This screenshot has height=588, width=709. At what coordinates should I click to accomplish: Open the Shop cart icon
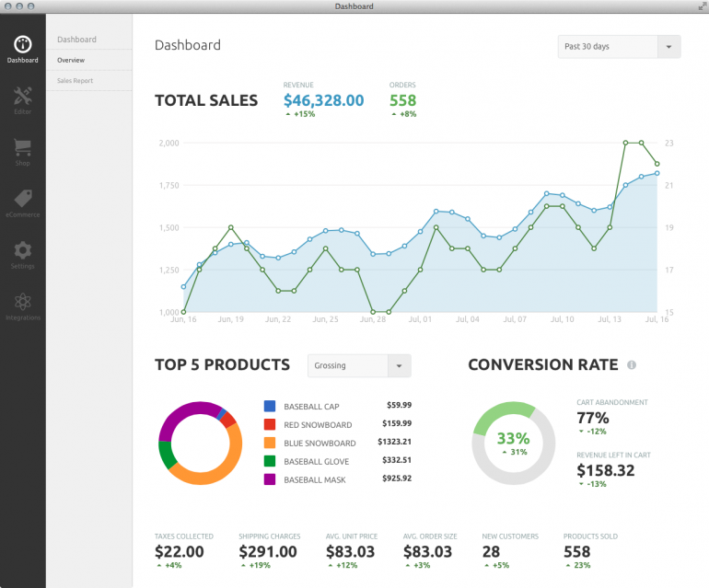click(22, 147)
